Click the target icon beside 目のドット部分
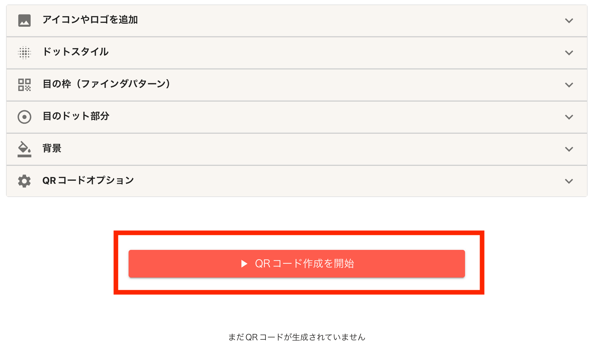The height and width of the screenshot is (364, 599). (x=24, y=117)
